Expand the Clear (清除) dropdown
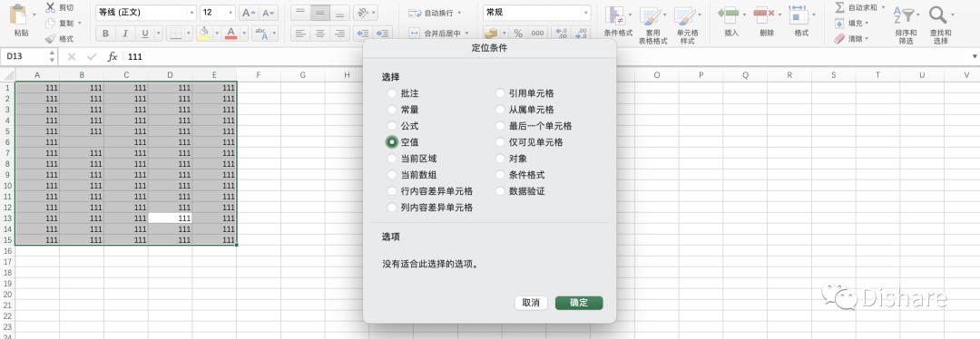The image size is (980, 339). click(867, 39)
